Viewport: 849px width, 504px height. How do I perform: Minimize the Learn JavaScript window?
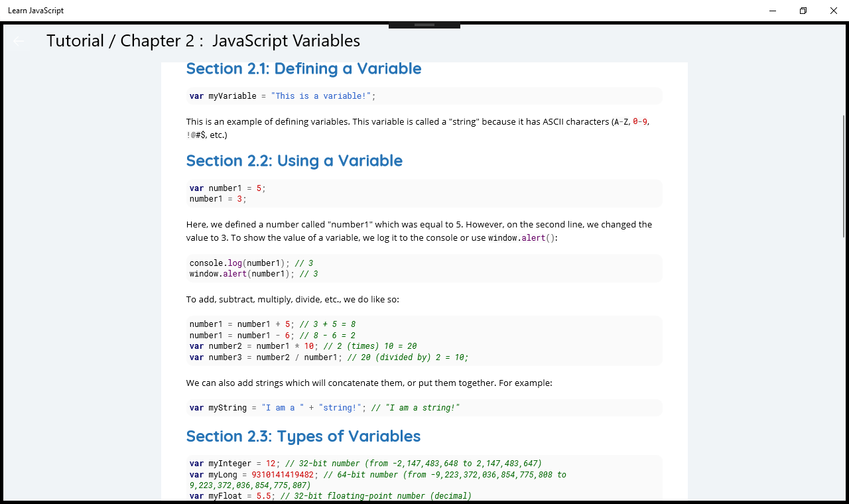pyautogui.click(x=773, y=11)
